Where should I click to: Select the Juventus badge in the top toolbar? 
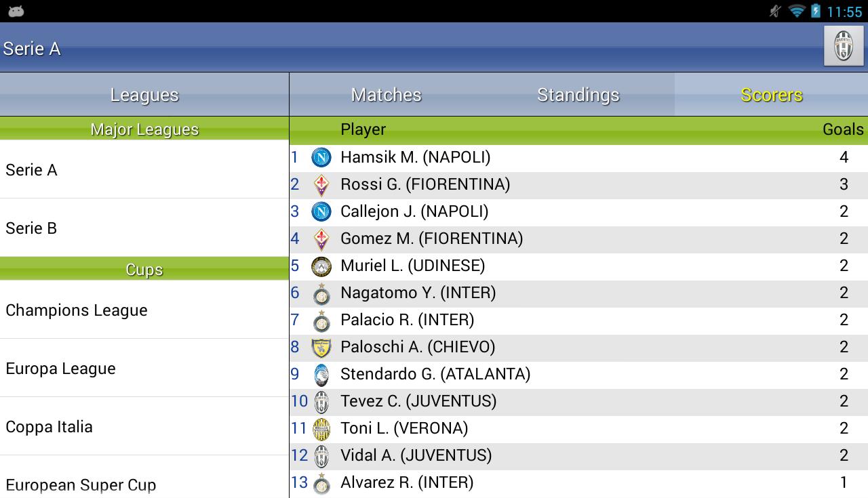coord(843,45)
